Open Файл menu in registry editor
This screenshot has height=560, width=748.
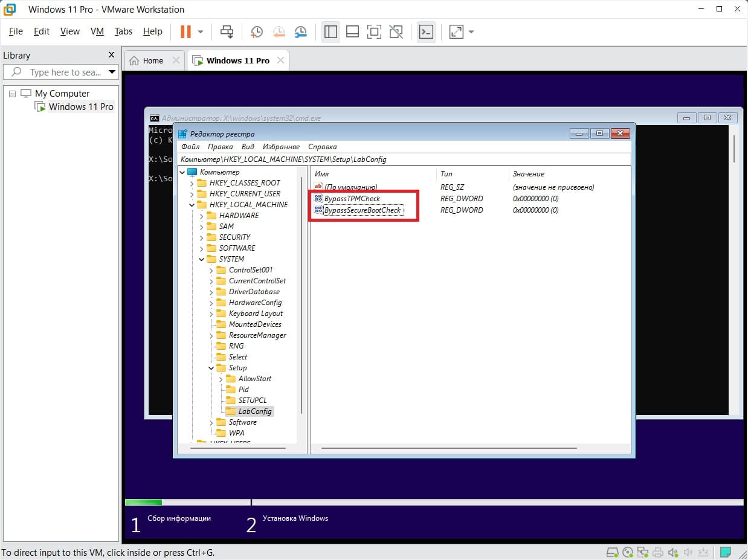190,147
